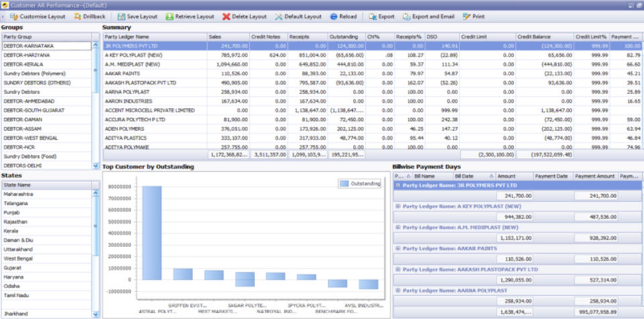Choose Export and Email
Screen dimensions: 644x319
(407, 16)
